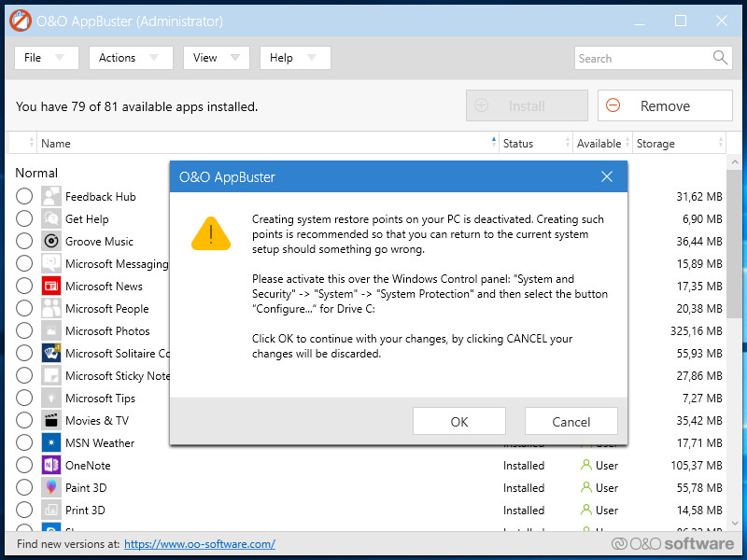Click the "Feedback Hub" app name
The height and width of the screenshot is (560, 747).
tap(101, 197)
